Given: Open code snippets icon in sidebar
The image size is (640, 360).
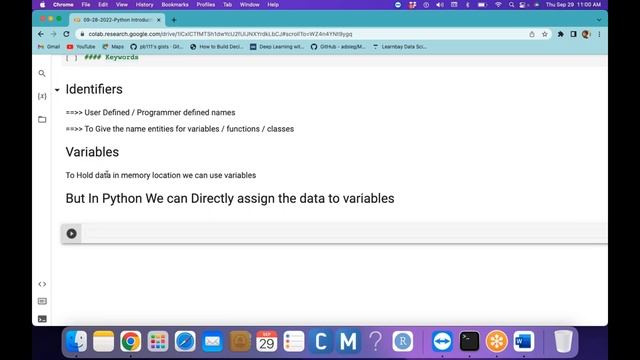Looking at the screenshot, I should coord(42,284).
